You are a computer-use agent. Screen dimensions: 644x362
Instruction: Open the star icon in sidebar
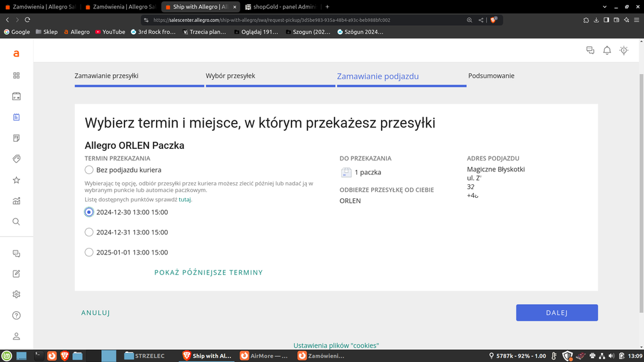click(16, 180)
